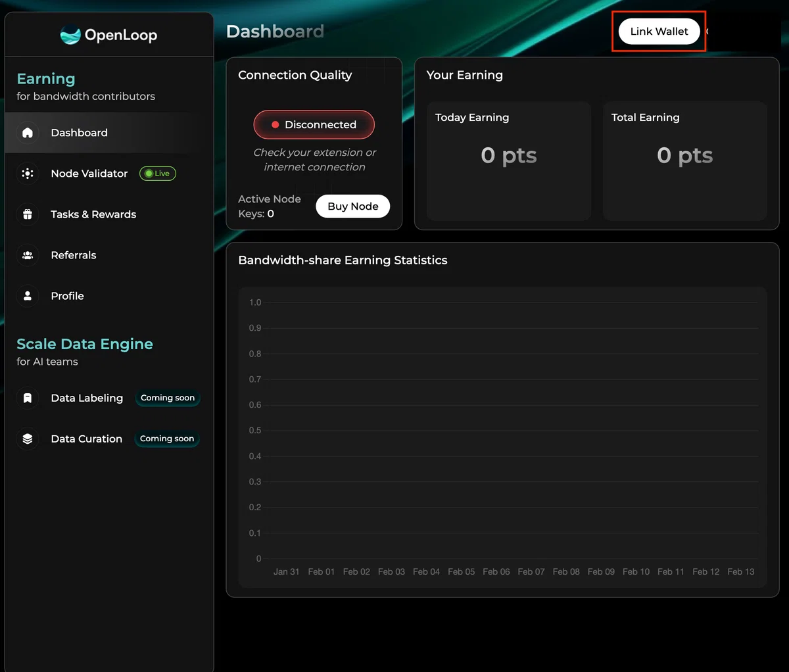Select Data Labeling entry

point(109,398)
